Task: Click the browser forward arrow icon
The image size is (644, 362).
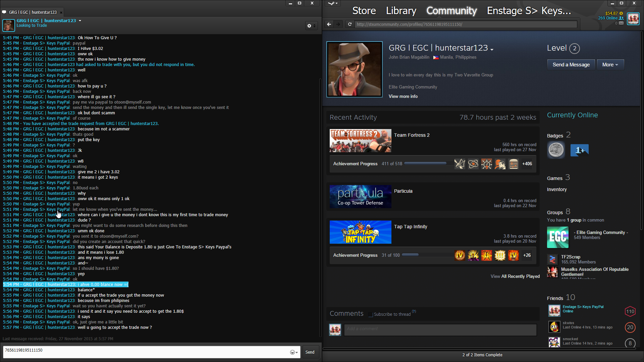Action: tap(338, 24)
